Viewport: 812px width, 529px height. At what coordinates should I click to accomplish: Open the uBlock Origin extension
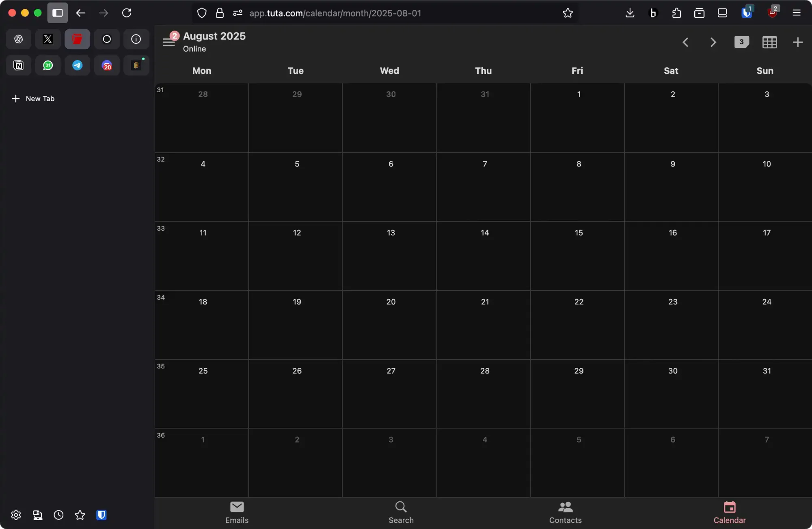[x=772, y=12]
